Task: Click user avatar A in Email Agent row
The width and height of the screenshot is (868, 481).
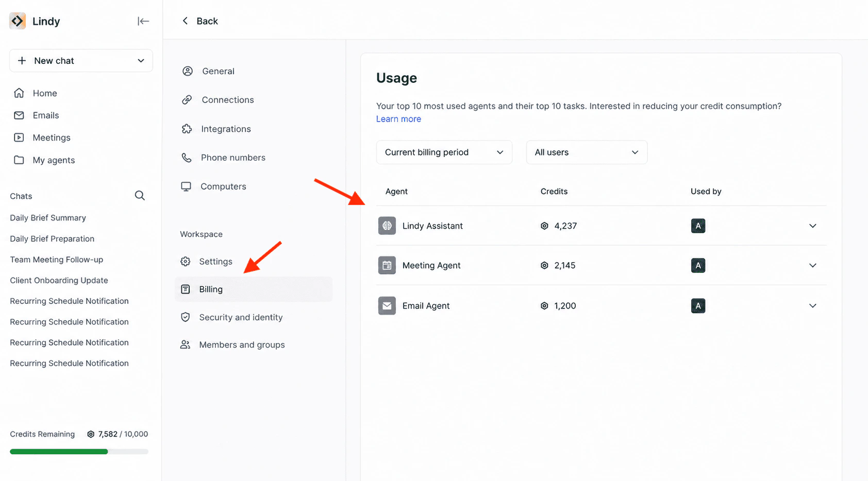Action: pyautogui.click(x=698, y=305)
